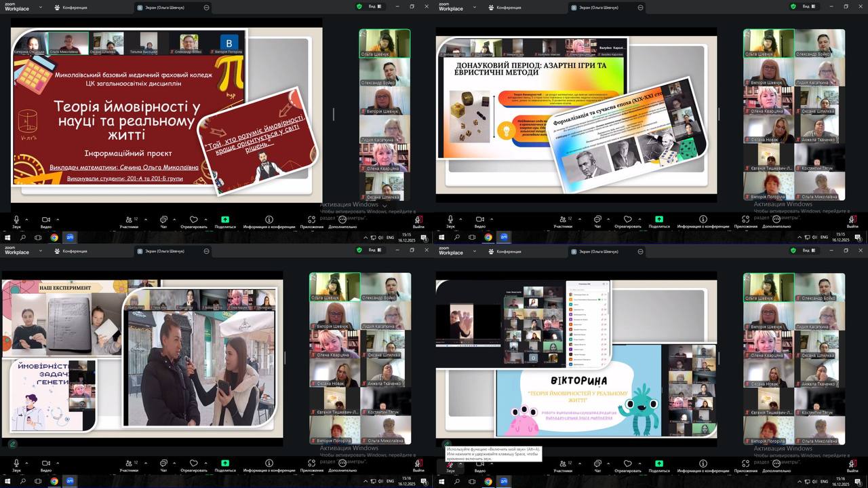Click encryption shield in НАШ ЕКСПЕРИМЕНТ window
Screen dimensions: 868x488
point(359,250)
